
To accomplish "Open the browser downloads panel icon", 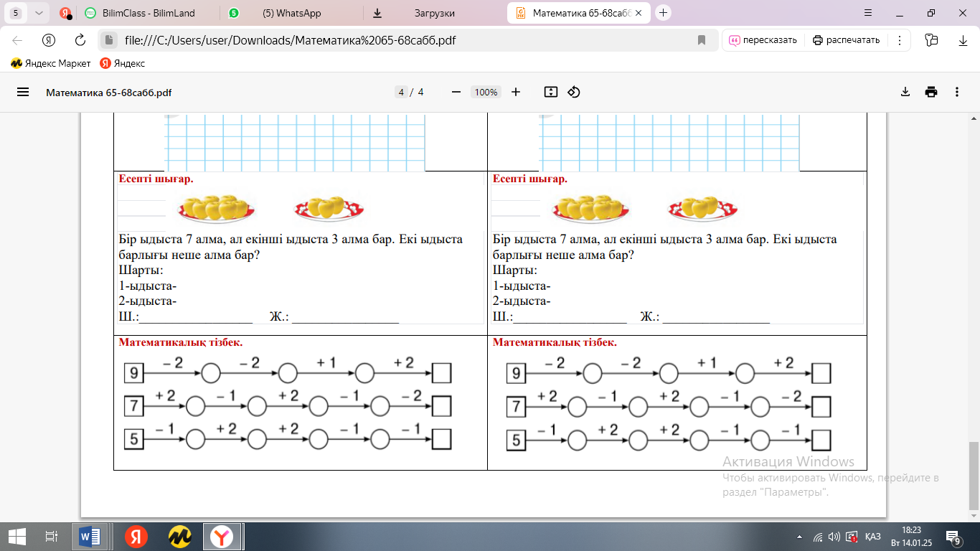I will click(x=963, y=40).
